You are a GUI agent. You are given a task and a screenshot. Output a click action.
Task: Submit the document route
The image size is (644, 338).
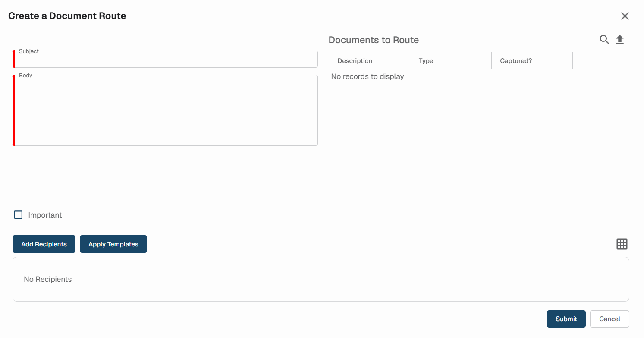tap(566, 319)
